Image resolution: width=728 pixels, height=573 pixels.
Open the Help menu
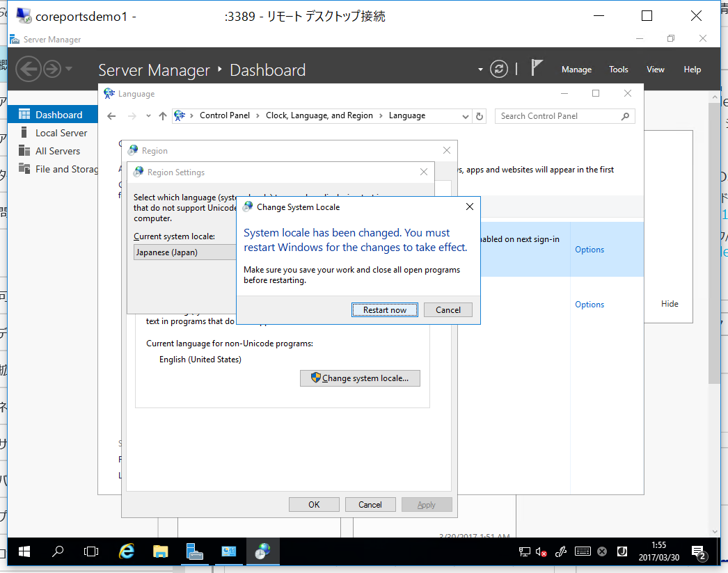point(693,70)
